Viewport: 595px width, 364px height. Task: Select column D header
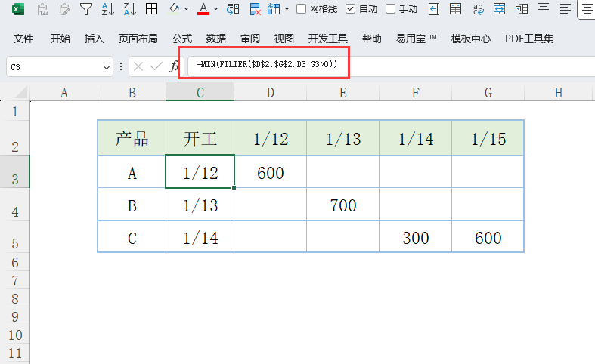tap(270, 93)
